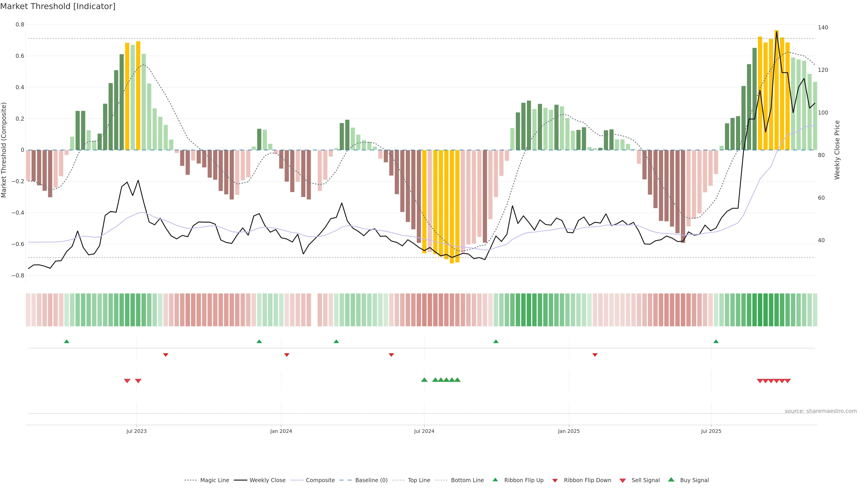Click the Ribbon Flip Up marker nearest Jul 2025
The height and width of the screenshot is (488, 868).
point(716,342)
